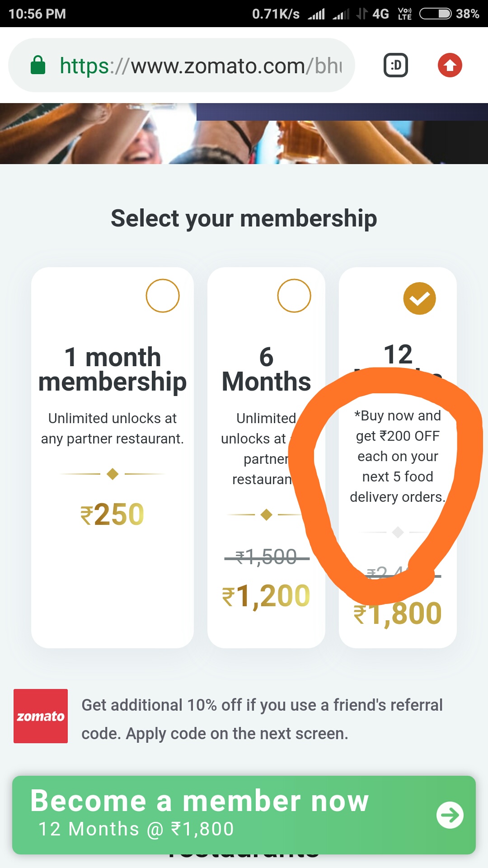Select the 1 month membership radio button
Viewport: 488px width, 868px height.
coord(163,295)
